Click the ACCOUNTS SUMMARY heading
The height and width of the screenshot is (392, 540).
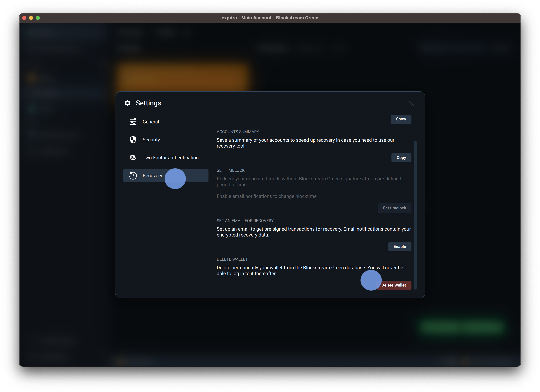238,132
